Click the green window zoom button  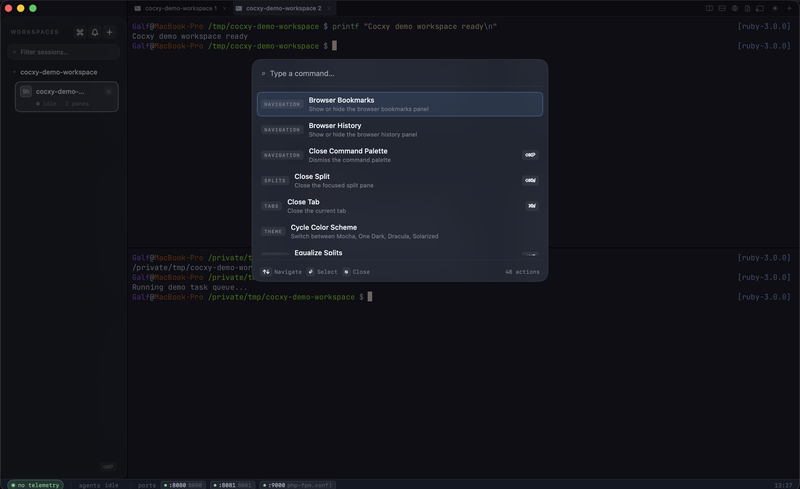(x=33, y=8)
